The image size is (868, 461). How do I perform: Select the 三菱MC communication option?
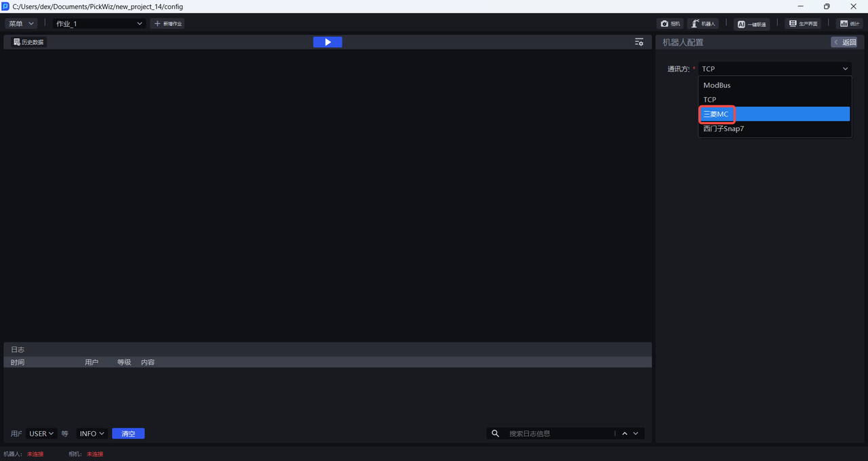click(x=774, y=114)
